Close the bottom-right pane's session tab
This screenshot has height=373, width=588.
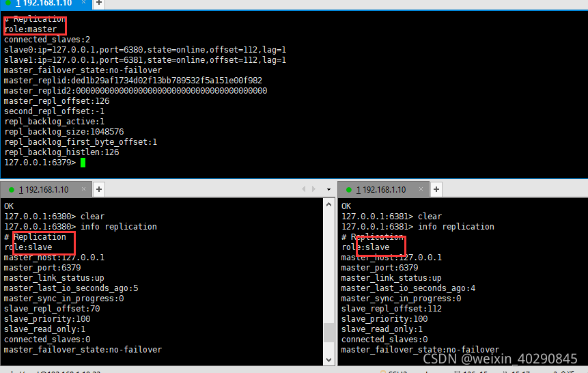pyautogui.click(x=421, y=189)
